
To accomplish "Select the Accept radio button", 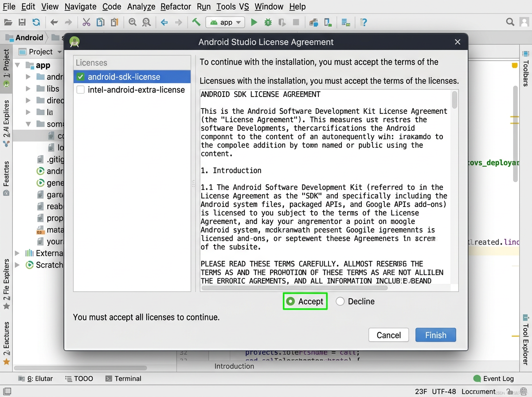I will pos(290,301).
